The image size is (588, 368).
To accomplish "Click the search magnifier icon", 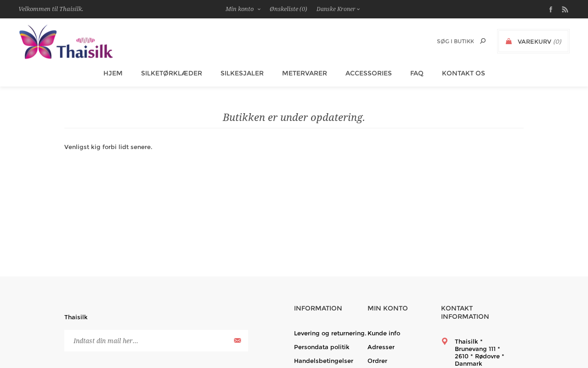I will 482,41.
